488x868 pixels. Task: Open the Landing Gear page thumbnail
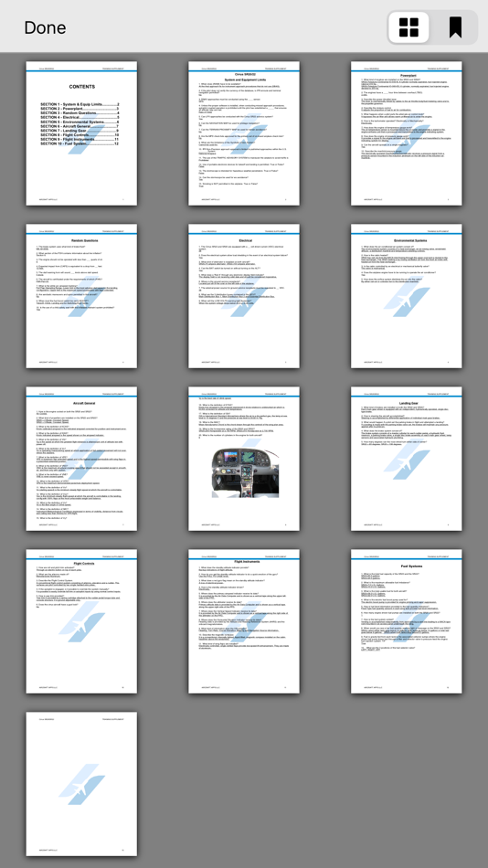click(407, 459)
